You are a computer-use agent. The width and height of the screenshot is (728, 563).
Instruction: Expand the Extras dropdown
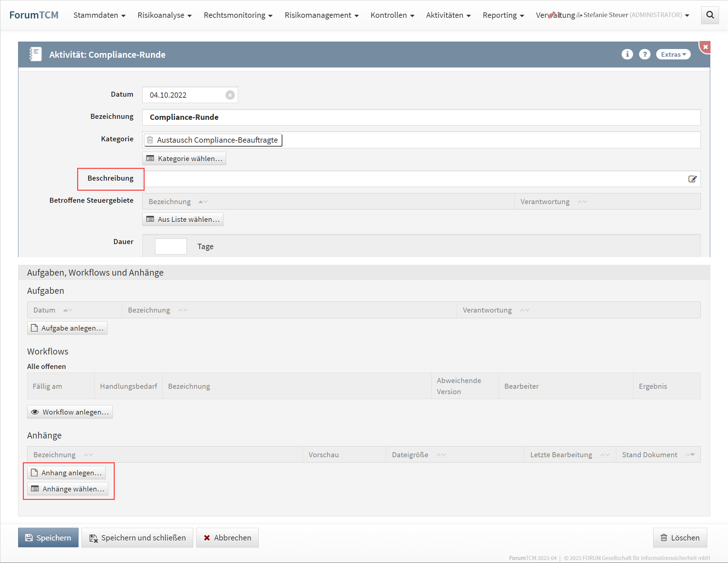pyautogui.click(x=673, y=54)
